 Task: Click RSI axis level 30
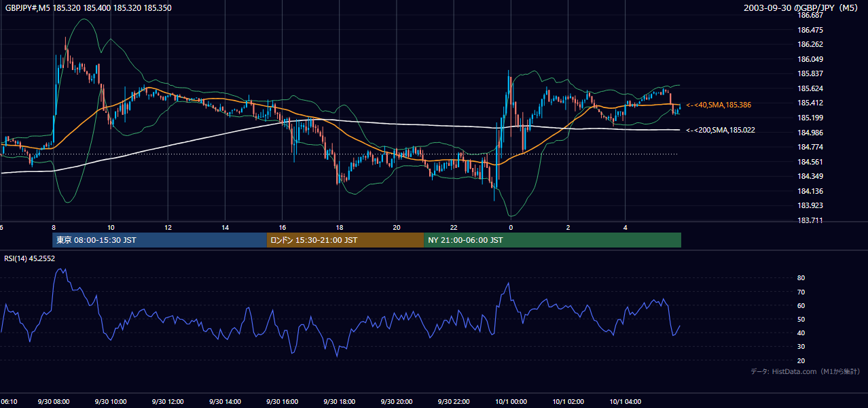click(x=801, y=346)
